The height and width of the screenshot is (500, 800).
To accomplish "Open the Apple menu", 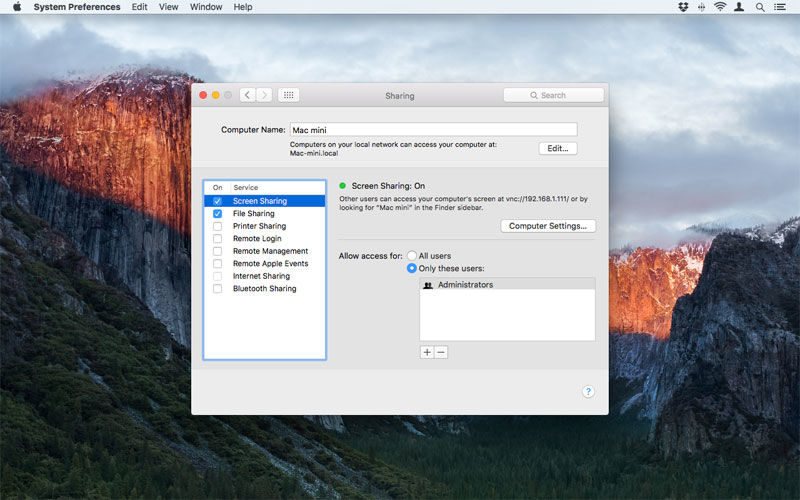I will [x=17, y=7].
